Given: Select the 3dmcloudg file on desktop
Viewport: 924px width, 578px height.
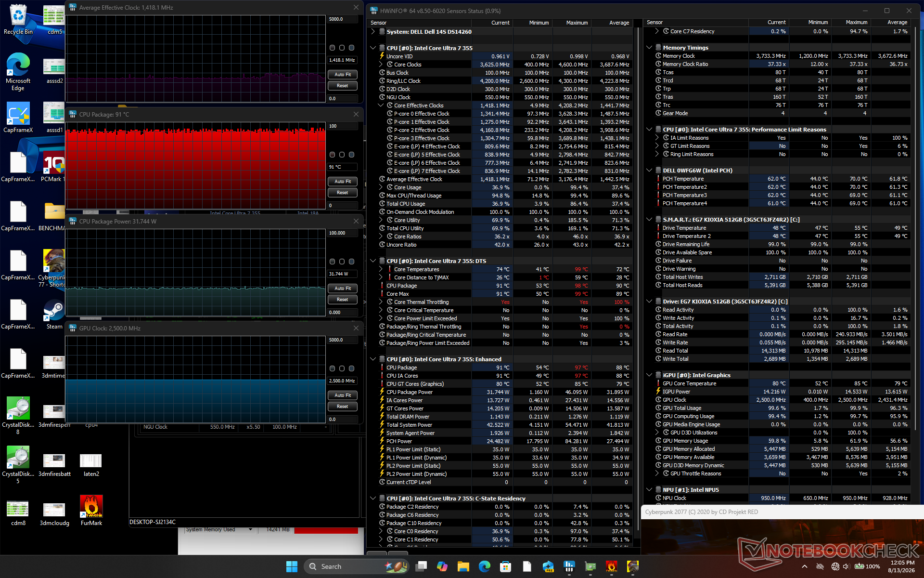Looking at the screenshot, I should pyautogui.click(x=54, y=513).
